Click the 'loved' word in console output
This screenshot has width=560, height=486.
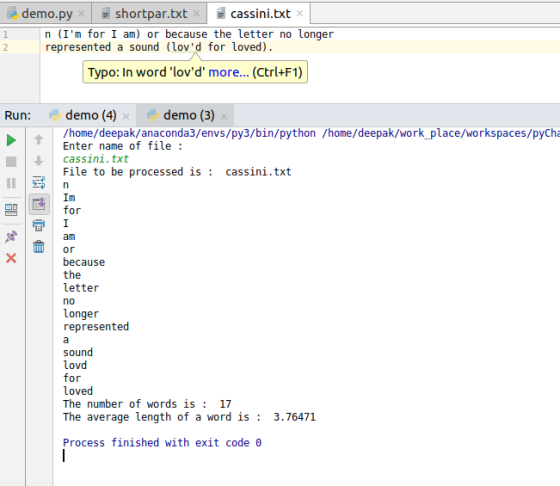coord(78,391)
